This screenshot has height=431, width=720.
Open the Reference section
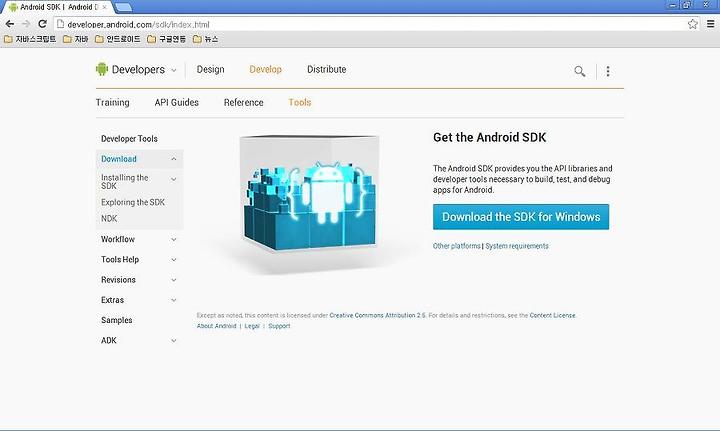(243, 102)
